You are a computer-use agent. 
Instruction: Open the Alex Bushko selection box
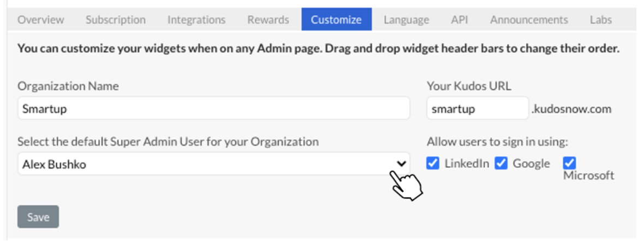click(x=213, y=163)
